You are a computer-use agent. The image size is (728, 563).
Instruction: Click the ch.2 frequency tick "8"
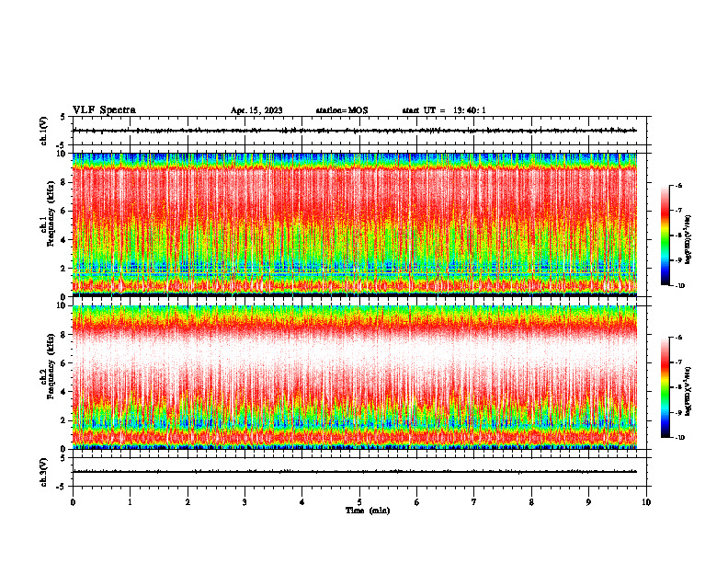point(63,335)
